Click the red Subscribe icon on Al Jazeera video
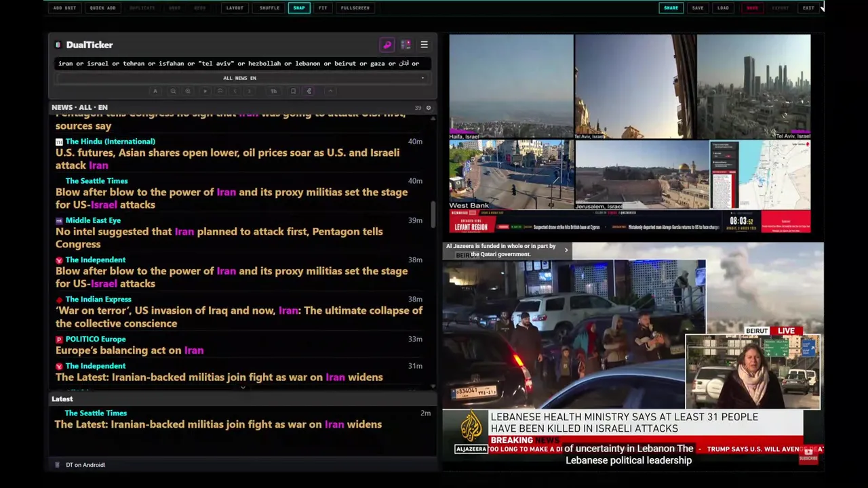This screenshot has height=488, width=868. 808,455
